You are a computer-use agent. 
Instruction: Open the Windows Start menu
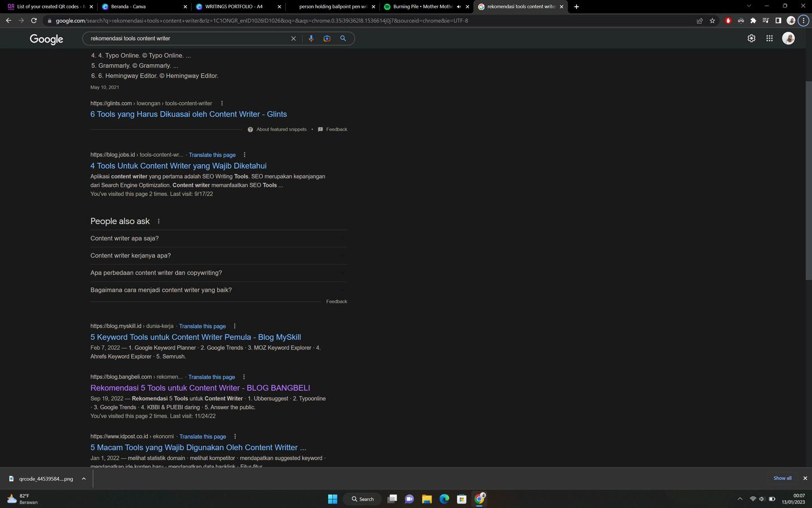(x=333, y=499)
